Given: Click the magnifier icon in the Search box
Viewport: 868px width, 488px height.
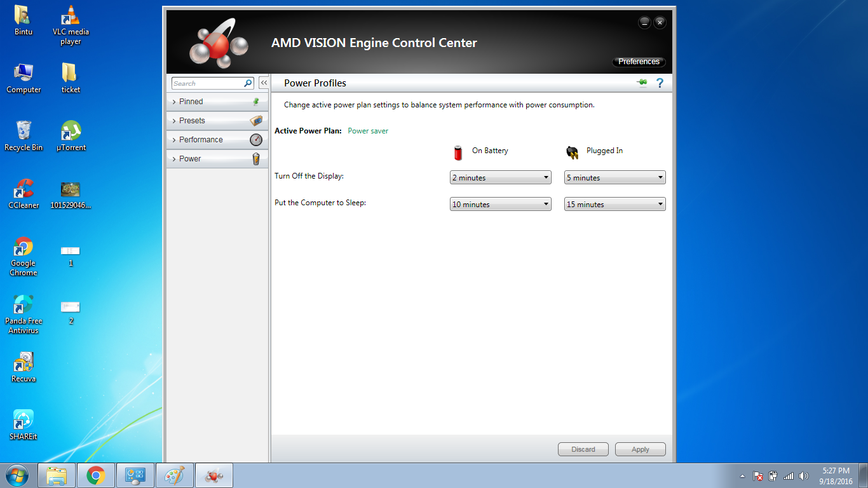Looking at the screenshot, I should pos(248,83).
